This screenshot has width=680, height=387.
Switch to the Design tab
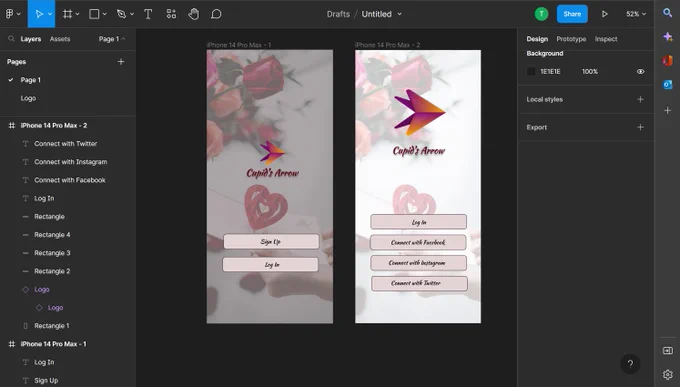click(537, 39)
